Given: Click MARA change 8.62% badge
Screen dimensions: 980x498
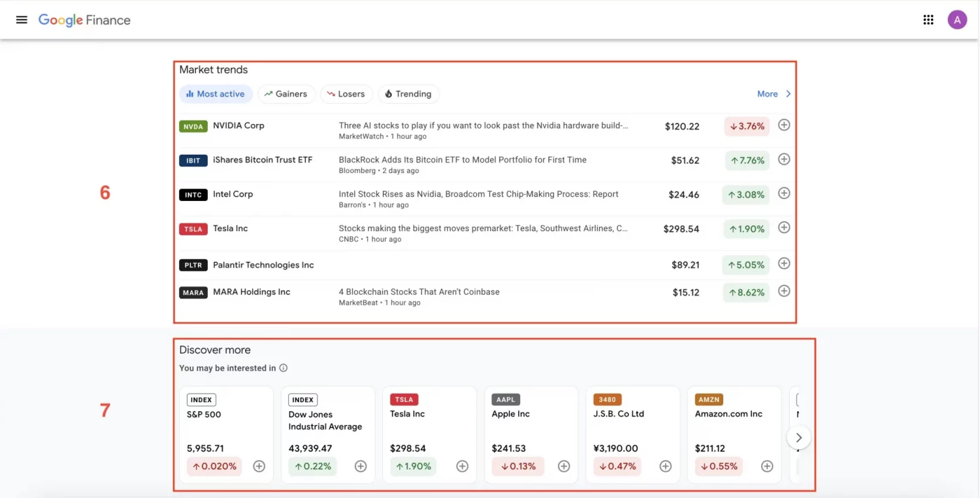Looking at the screenshot, I should 745,292.
